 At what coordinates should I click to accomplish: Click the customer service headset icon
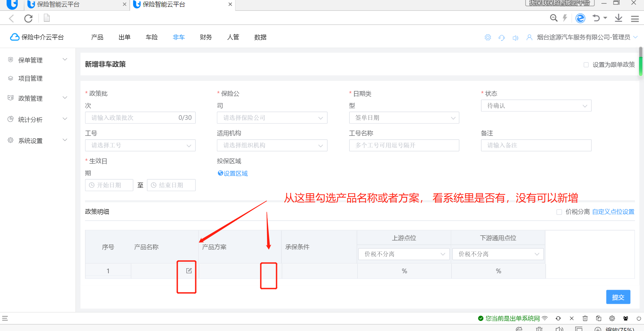(x=502, y=38)
